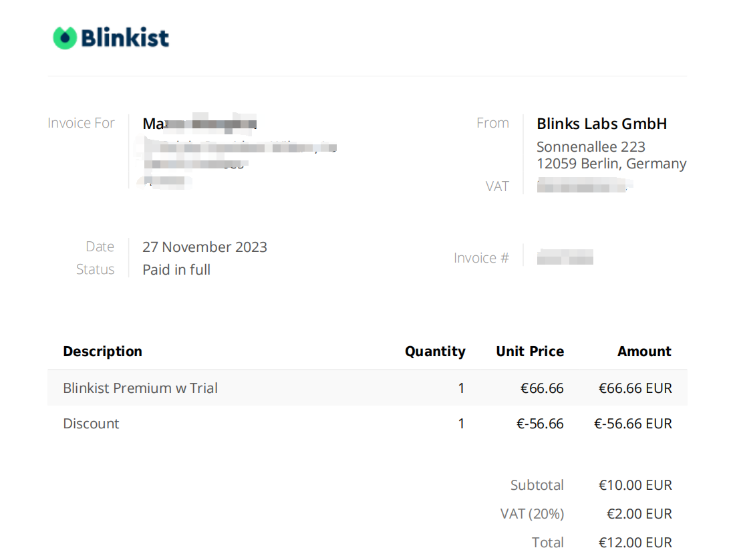The height and width of the screenshot is (560, 735).
Task: Click the Invoice For label
Action: [81, 123]
